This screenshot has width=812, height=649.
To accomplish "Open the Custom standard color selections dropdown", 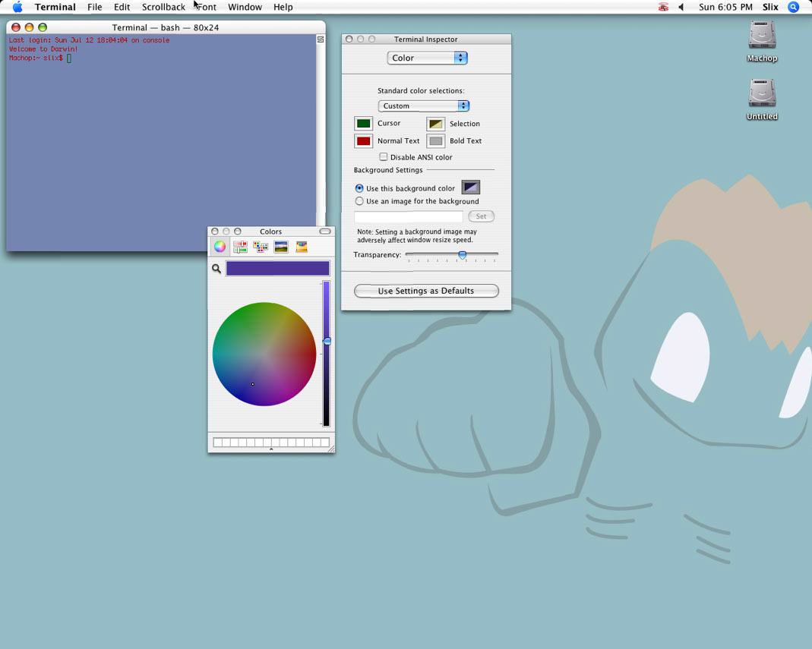I will click(x=424, y=106).
